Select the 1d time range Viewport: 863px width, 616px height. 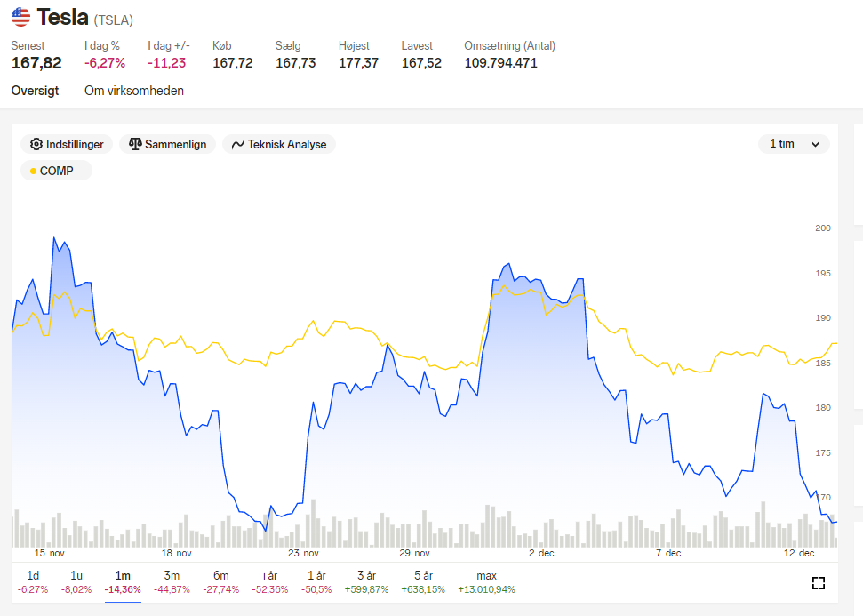(x=33, y=582)
